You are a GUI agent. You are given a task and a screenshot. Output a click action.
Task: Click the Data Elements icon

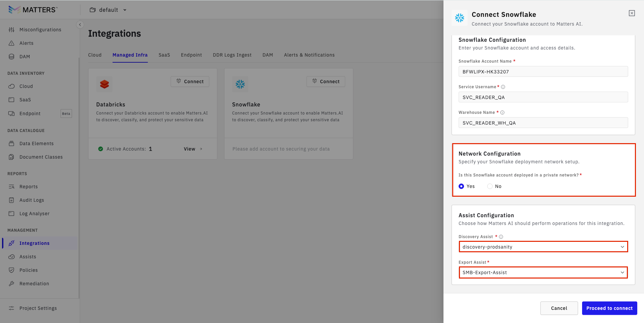pos(11,143)
